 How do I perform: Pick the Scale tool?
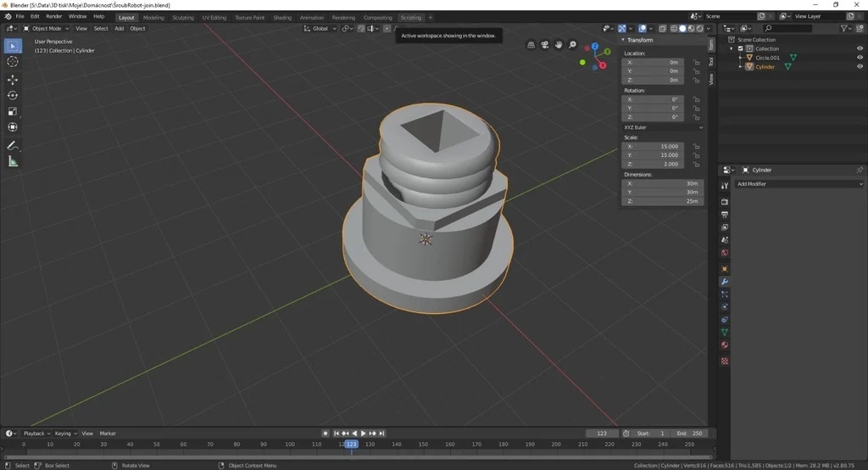[x=13, y=111]
